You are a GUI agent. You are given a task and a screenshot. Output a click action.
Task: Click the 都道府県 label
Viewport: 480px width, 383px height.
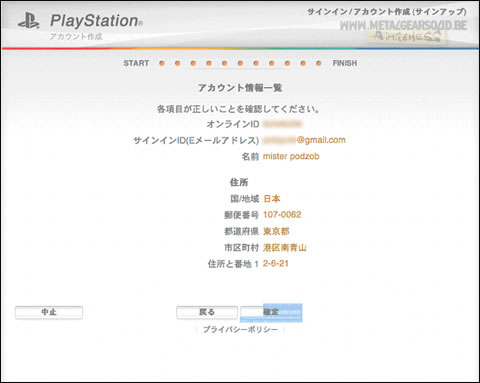[241, 231]
